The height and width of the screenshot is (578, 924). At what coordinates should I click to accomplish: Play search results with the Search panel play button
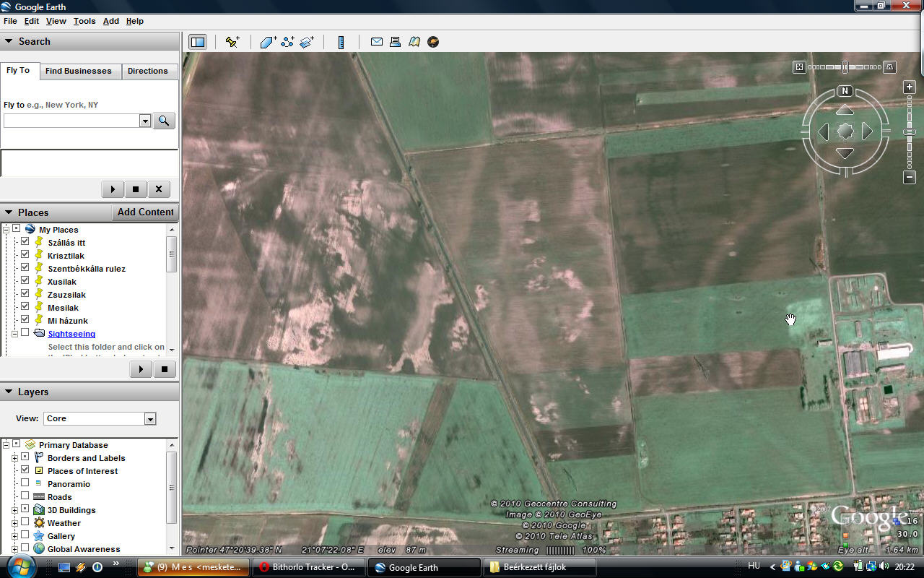[113, 189]
